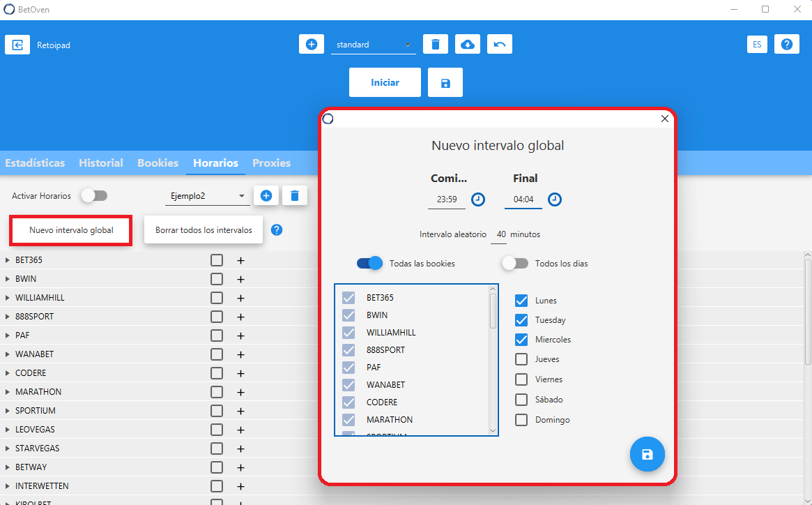This screenshot has height=505, width=812.
Task: Tick the checkbox in BETWAY row
Action: coord(217,467)
